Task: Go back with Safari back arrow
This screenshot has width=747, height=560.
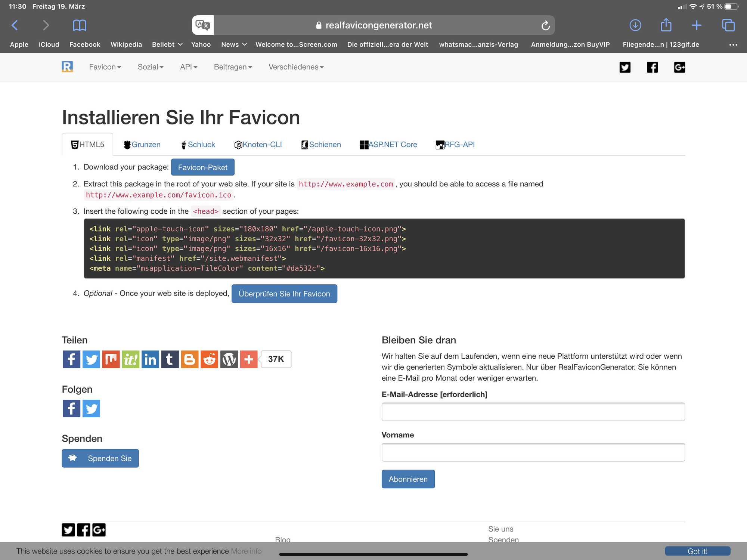Action: 15,25
